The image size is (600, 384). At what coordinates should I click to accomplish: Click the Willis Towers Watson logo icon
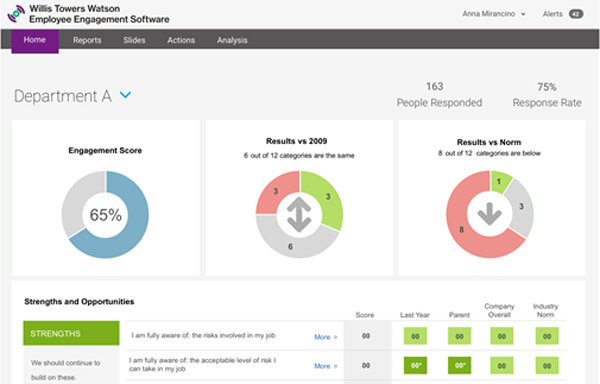click(x=16, y=14)
